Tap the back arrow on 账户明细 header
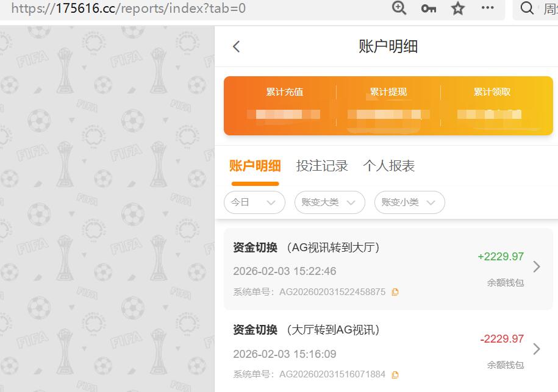The width and height of the screenshot is (558, 392). click(x=236, y=46)
